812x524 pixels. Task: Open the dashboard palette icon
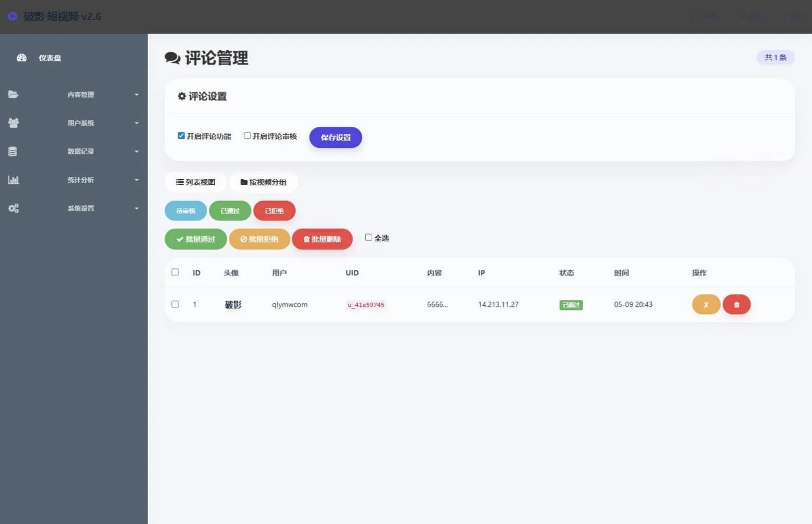point(22,58)
